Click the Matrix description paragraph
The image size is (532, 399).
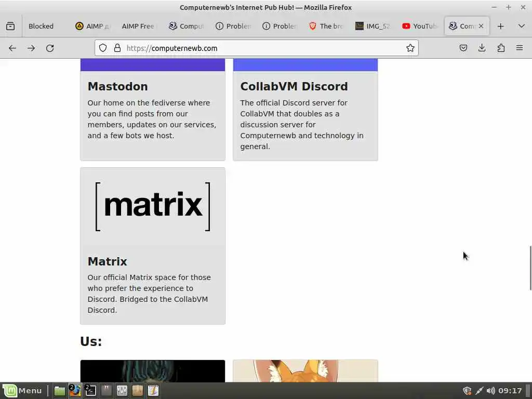[x=149, y=294]
